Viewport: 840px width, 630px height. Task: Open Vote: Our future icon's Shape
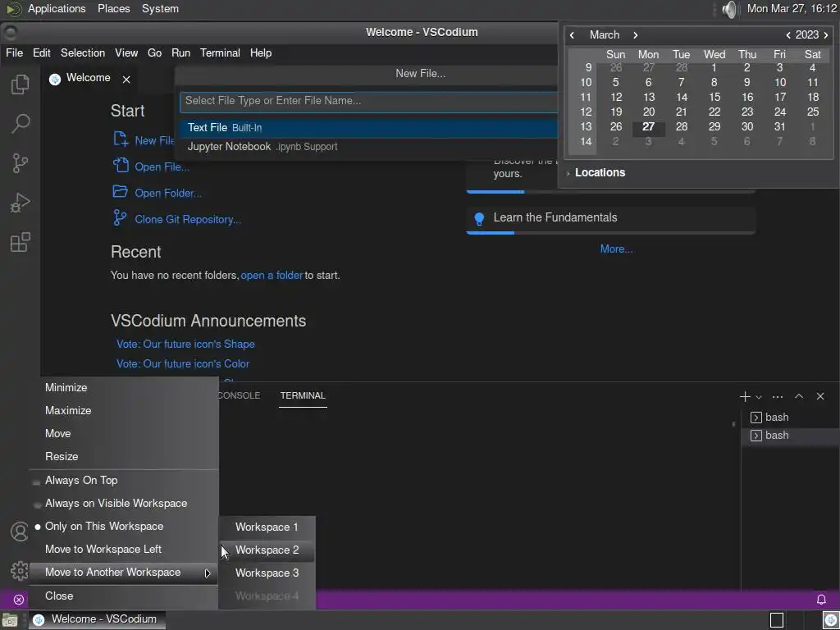click(x=185, y=345)
